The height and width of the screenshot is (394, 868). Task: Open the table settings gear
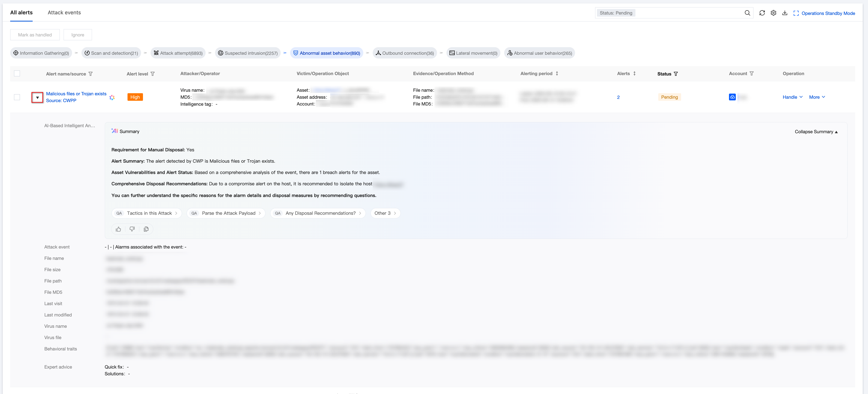point(773,13)
